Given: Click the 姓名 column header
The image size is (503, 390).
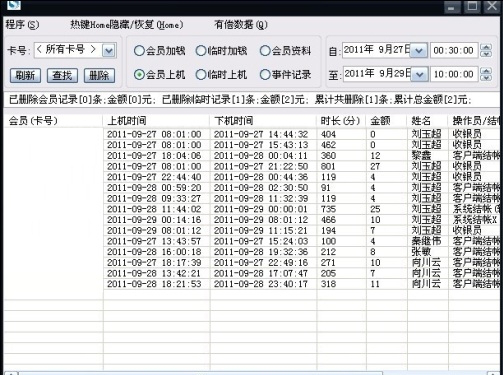Looking at the screenshot, I should tap(428, 121).
